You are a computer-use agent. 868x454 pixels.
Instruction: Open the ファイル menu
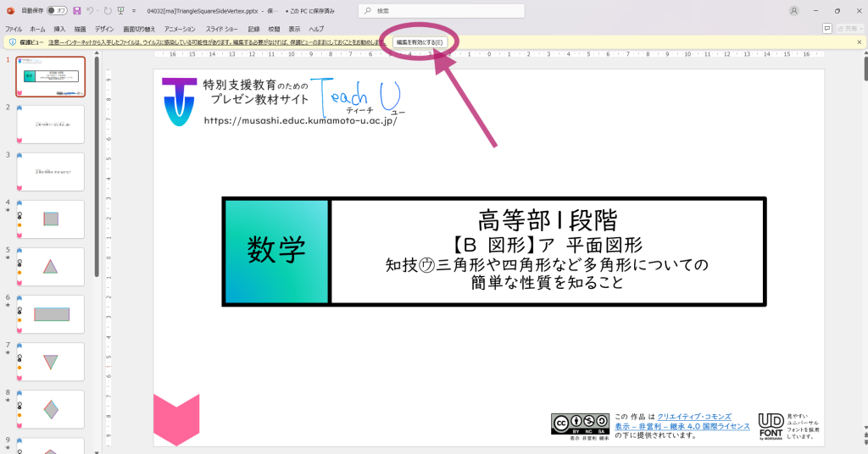(x=14, y=29)
